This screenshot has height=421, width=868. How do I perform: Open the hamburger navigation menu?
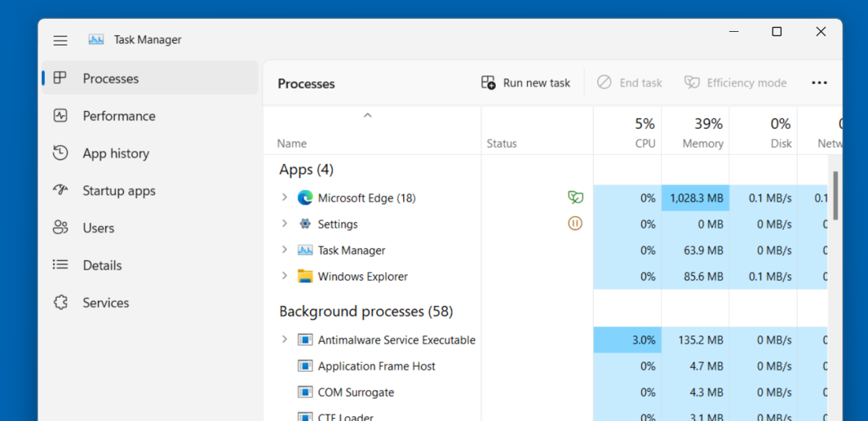coord(60,40)
